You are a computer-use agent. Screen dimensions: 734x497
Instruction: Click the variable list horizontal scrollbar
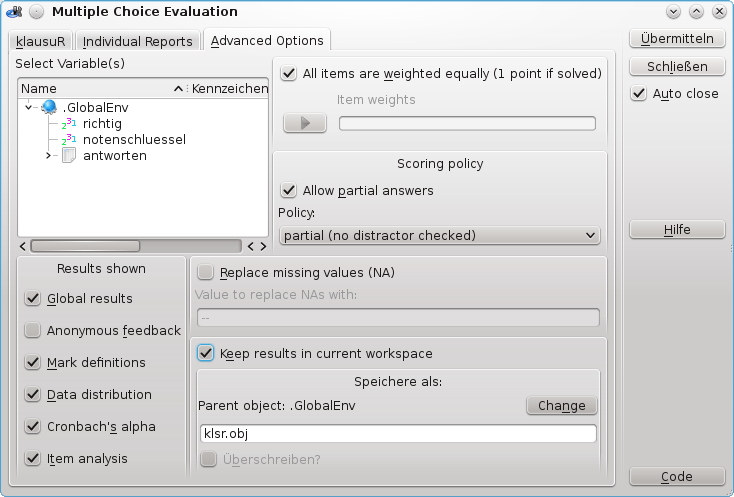coord(136,246)
